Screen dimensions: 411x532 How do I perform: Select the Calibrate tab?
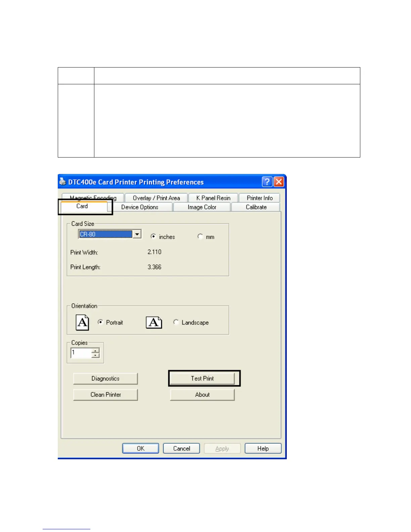(256, 207)
